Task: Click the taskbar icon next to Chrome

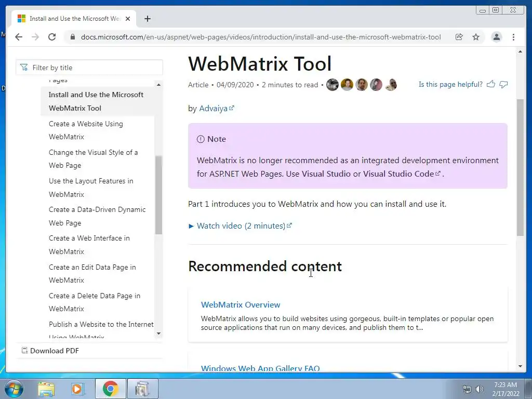Action: point(142,389)
